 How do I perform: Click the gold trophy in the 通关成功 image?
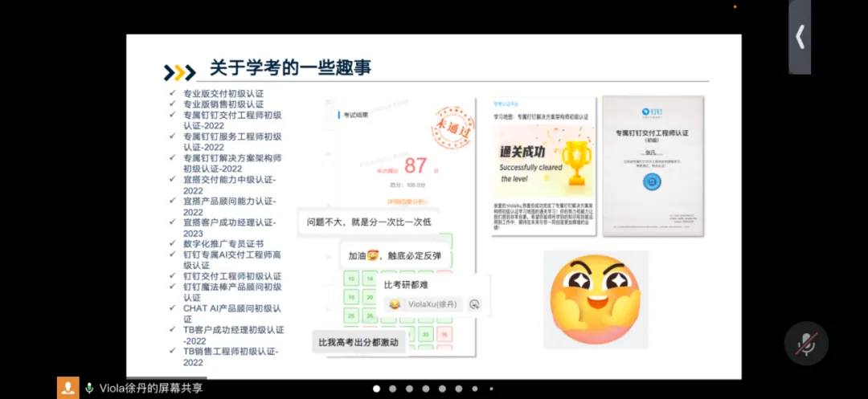pyautogui.click(x=576, y=162)
